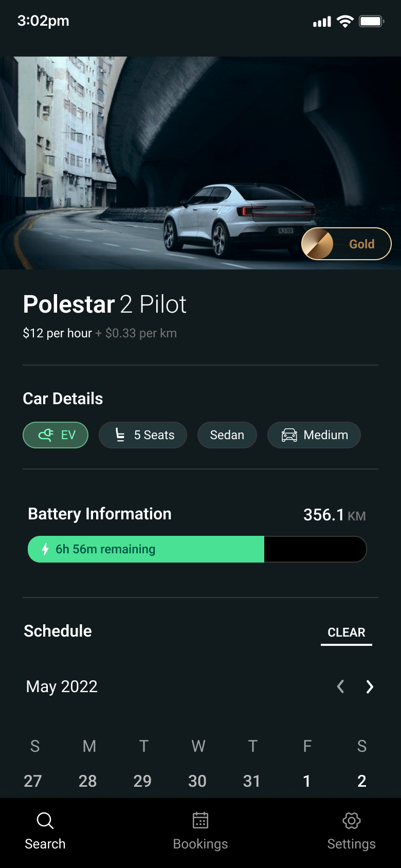Toggle the Sedan filter chip
Viewport: 401px width, 868px height.
(x=227, y=435)
